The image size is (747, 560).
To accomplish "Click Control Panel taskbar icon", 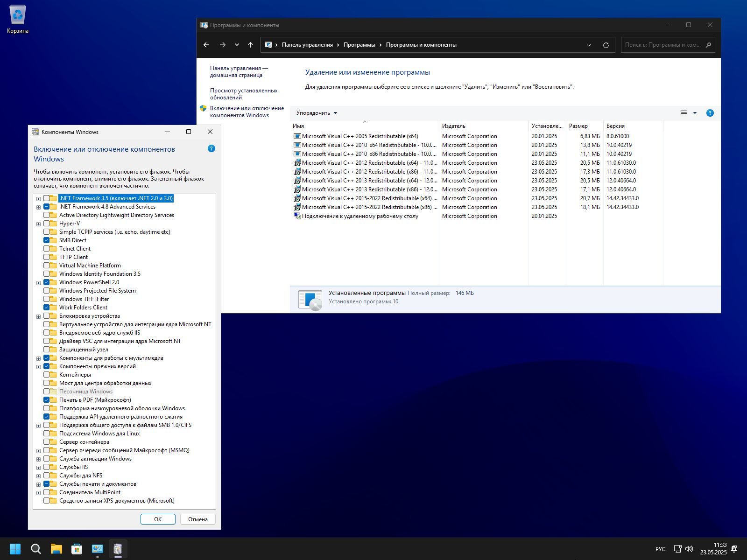I will (x=98, y=549).
